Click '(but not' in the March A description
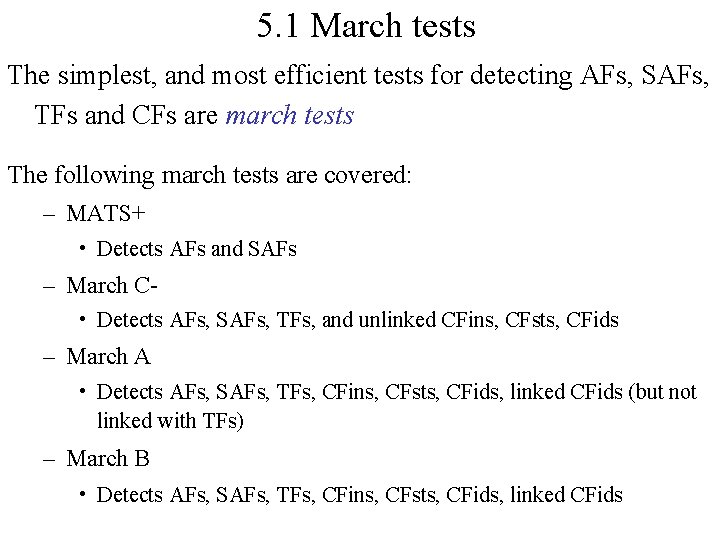 [x=661, y=391]
